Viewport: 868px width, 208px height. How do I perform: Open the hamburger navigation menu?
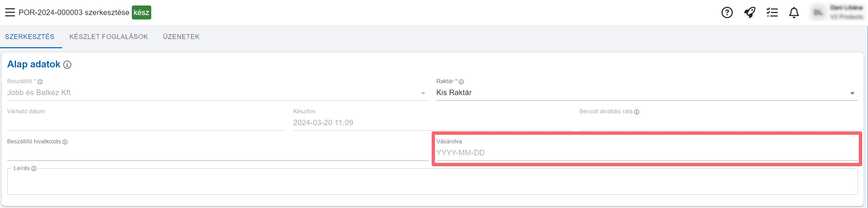10,13
